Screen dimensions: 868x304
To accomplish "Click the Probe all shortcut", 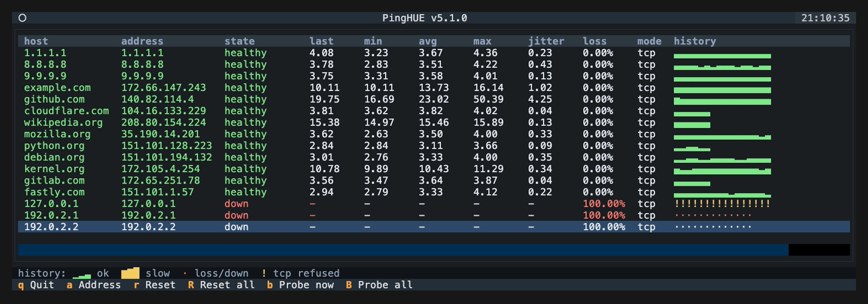I will [x=379, y=285].
